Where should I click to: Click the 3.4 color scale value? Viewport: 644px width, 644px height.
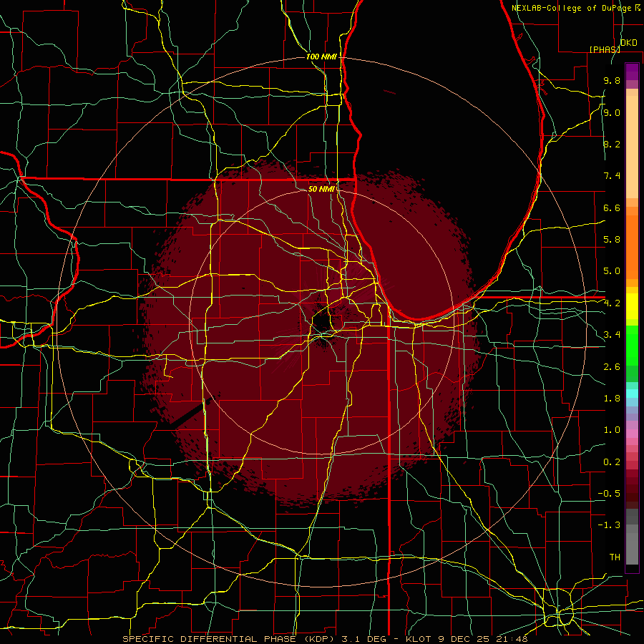pos(612,335)
